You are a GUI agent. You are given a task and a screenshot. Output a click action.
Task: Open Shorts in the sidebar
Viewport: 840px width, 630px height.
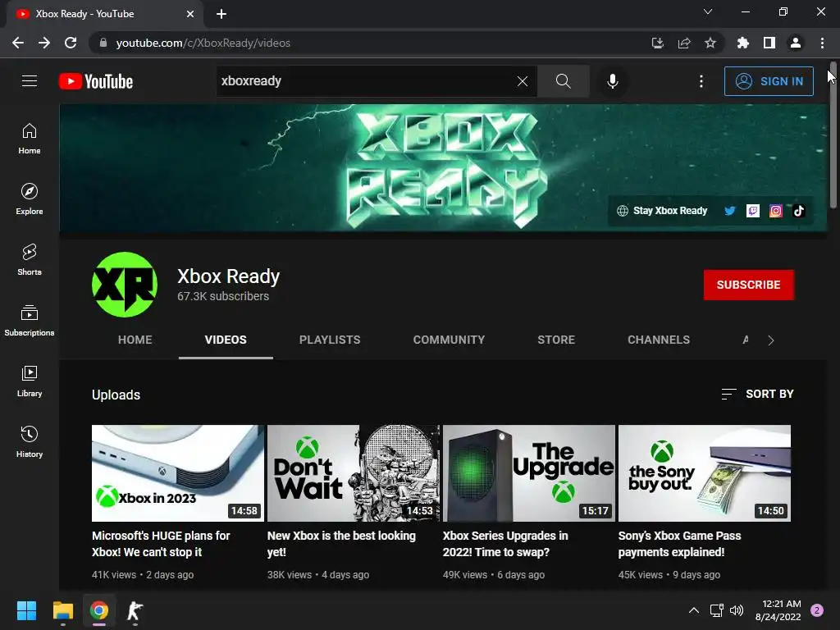30,260
